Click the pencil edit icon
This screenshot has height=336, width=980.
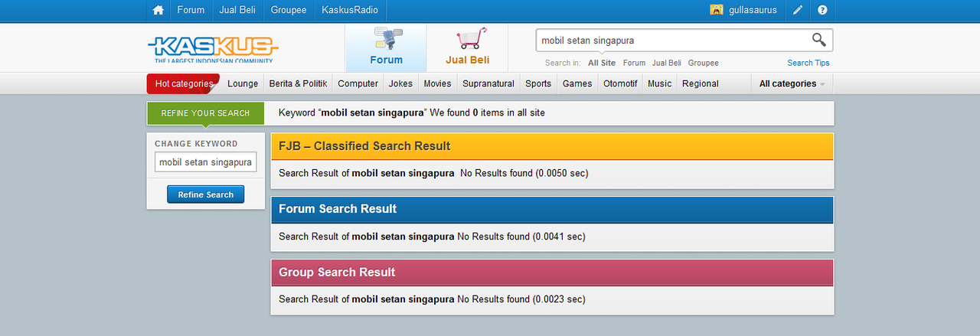coord(798,10)
